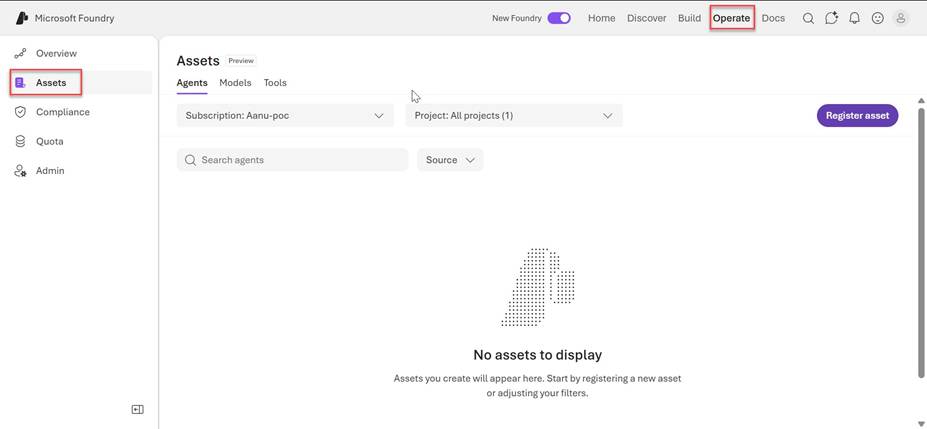Toggle the New Foundry switch
Viewport: 927px width, 429px height.
[x=559, y=18]
